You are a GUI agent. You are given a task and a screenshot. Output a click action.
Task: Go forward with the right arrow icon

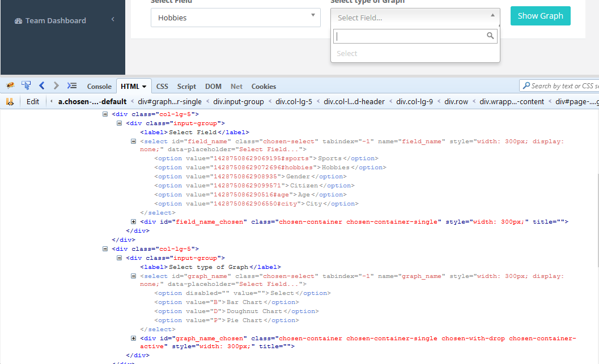[x=56, y=85]
